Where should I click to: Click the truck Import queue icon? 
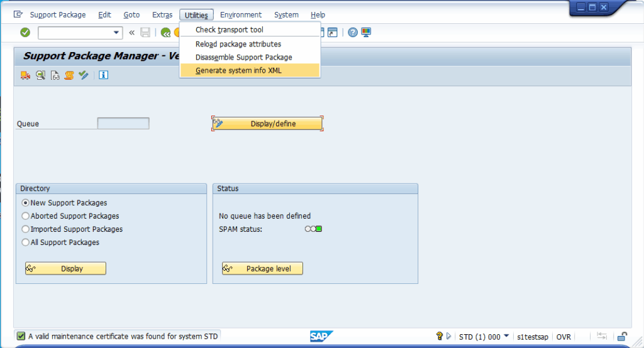tap(25, 75)
